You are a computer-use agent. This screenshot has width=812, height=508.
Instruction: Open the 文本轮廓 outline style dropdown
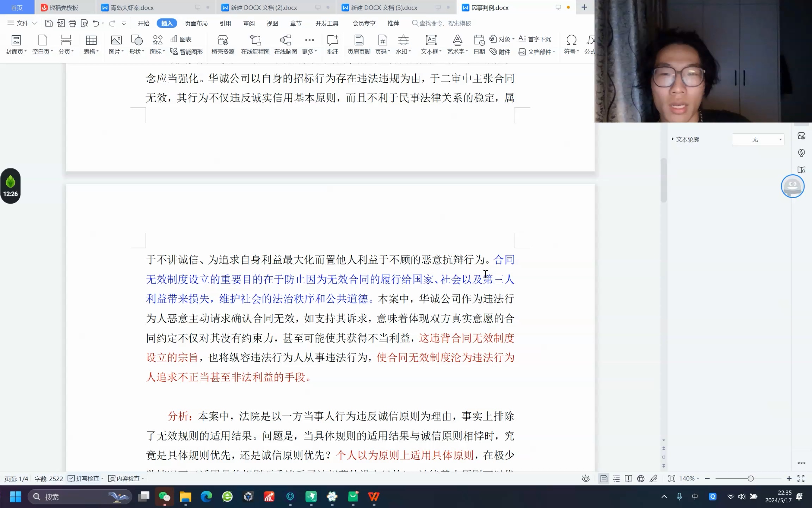click(758, 139)
